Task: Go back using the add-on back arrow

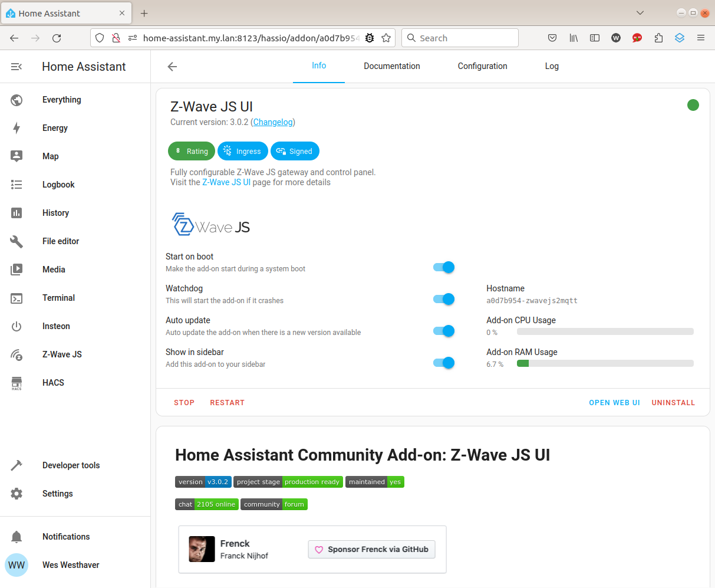Action: point(172,67)
